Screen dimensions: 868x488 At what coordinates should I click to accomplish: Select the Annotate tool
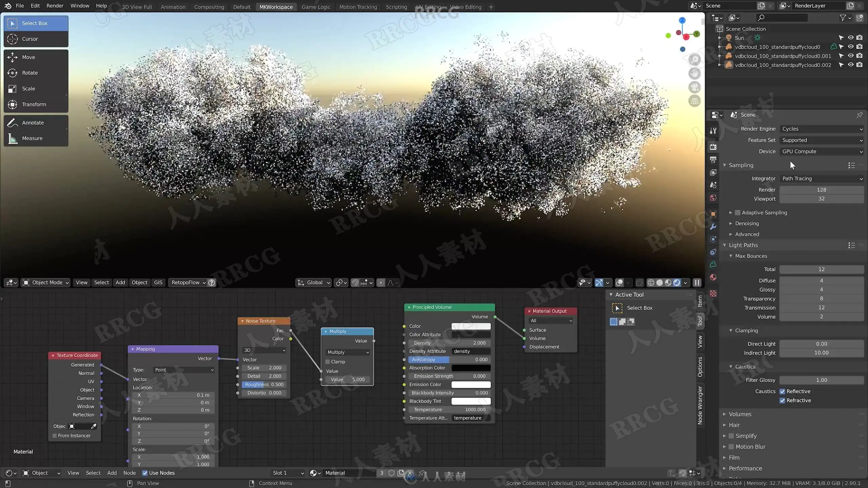[x=36, y=123]
